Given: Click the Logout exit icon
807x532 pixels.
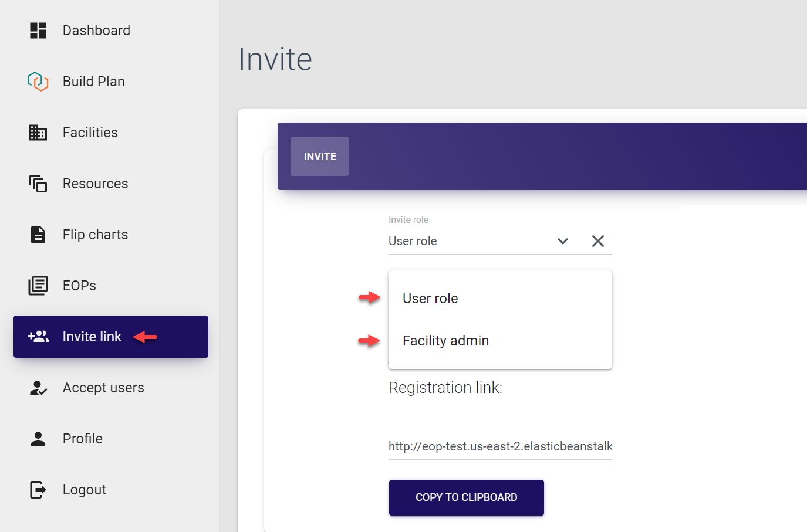Looking at the screenshot, I should pyautogui.click(x=38, y=490).
